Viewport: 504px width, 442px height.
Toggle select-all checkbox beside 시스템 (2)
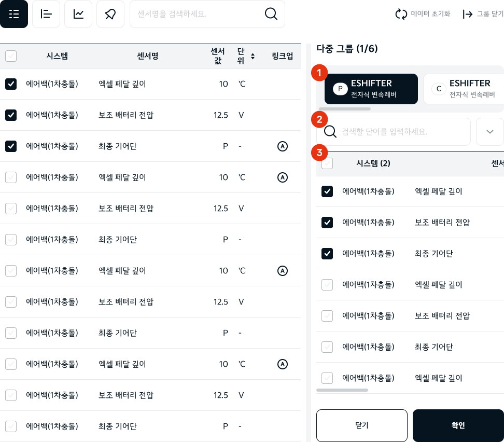(327, 163)
